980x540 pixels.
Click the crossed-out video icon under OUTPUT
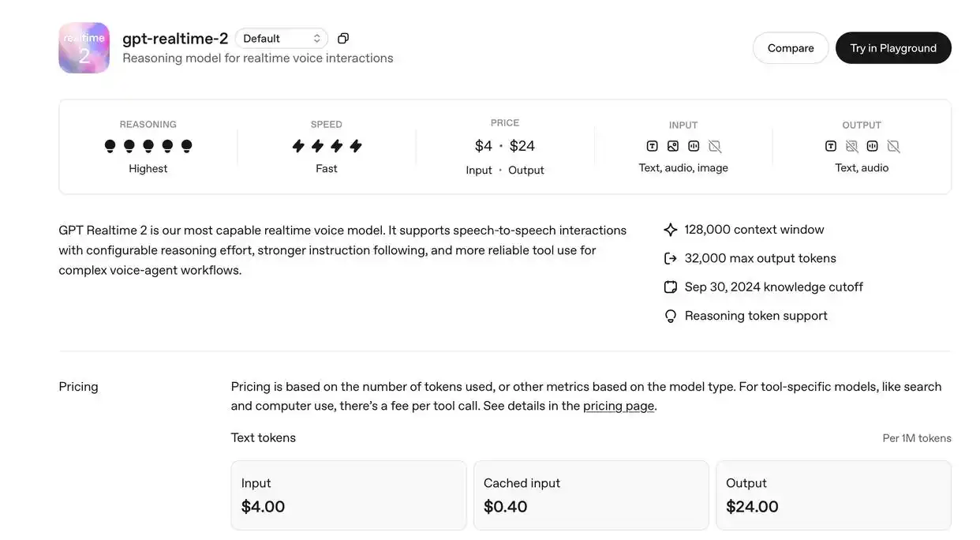coord(893,146)
